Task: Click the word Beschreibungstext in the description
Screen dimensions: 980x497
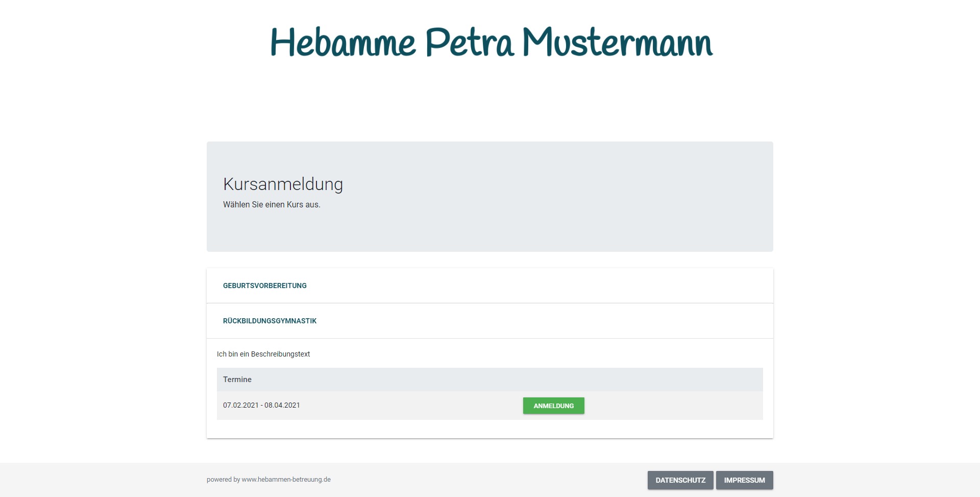Action: click(280, 354)
